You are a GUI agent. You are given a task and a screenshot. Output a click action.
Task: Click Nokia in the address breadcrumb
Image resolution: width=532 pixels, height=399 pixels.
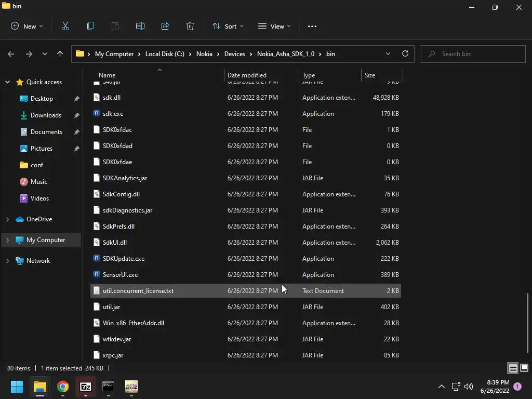(204, 54)
